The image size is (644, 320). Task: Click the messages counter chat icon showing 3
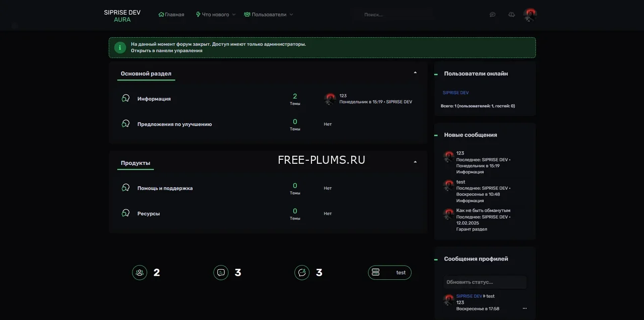click(x=221, y=272)
